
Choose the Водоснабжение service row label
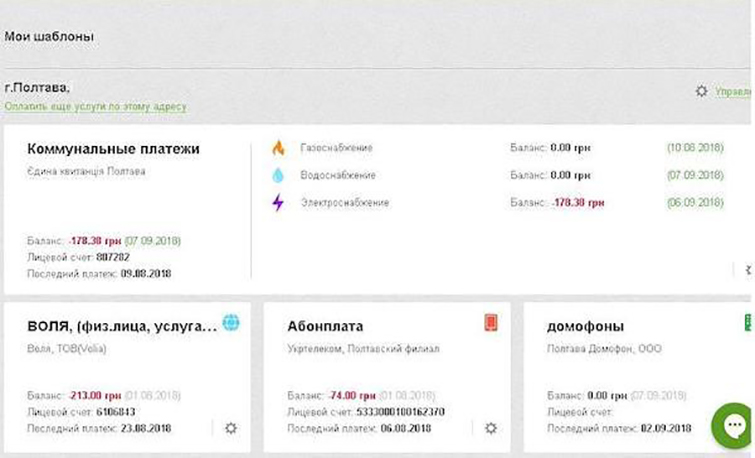pos(336,175)
